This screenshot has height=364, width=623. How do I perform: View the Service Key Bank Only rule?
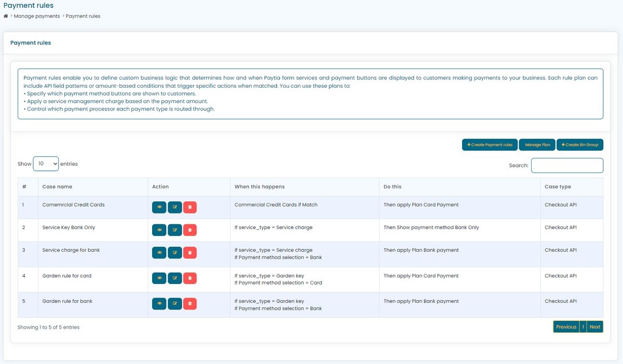pos(159,230)
